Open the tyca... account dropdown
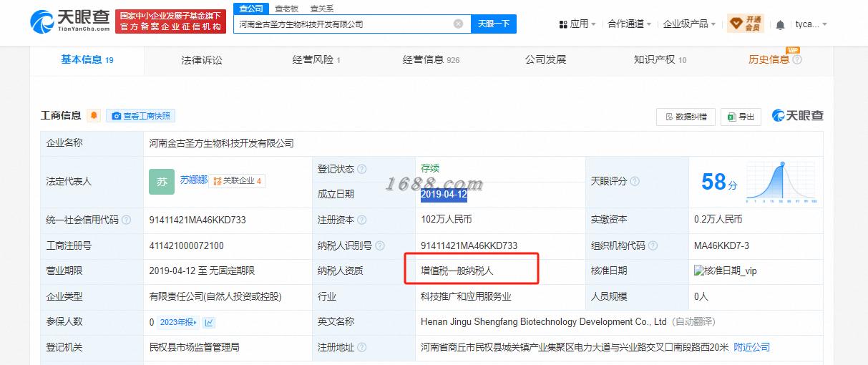Viewport: 868px width, 365px height. (811, 24)
